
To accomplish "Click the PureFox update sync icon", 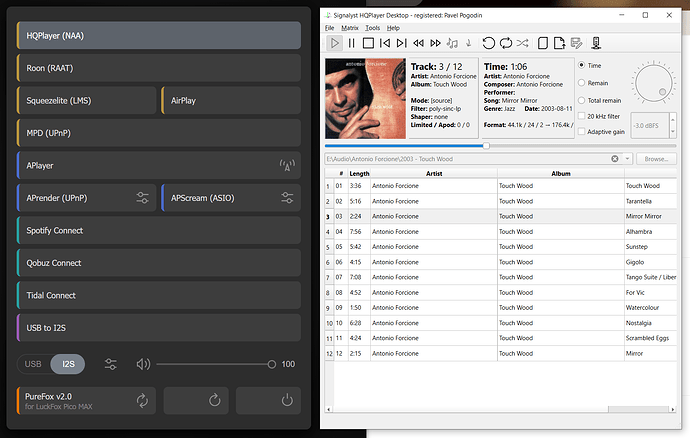I will click(x=143, y=400).
